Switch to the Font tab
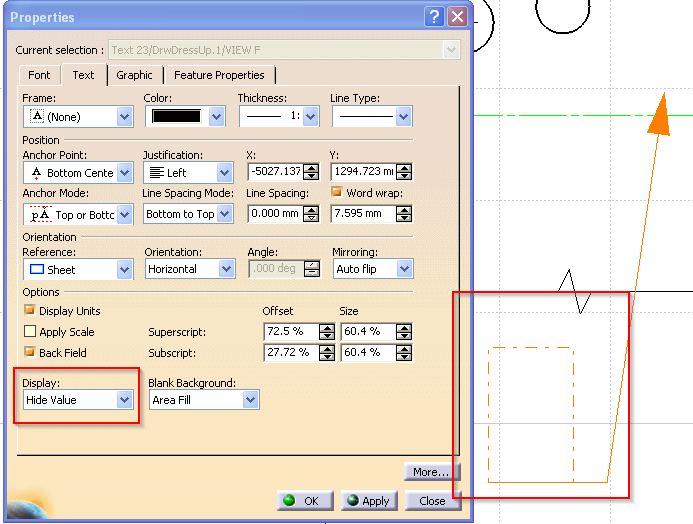The image size is (693, 524). 39,75
